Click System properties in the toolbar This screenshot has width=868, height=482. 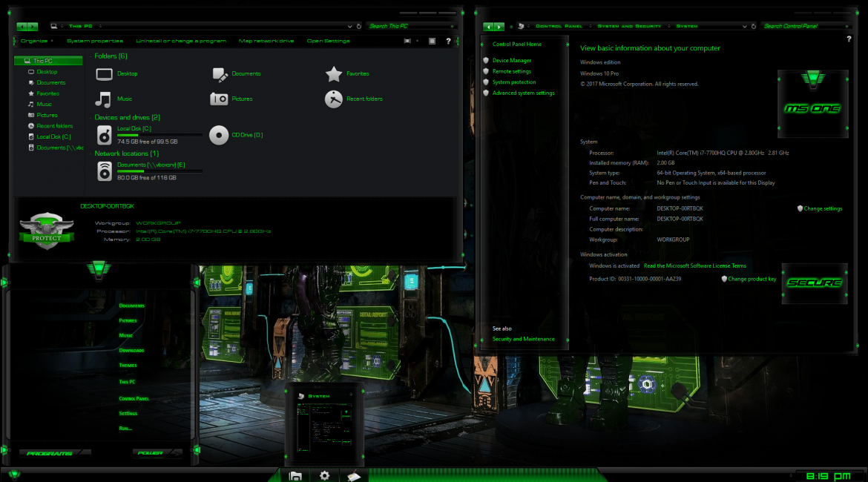[95, 41]
